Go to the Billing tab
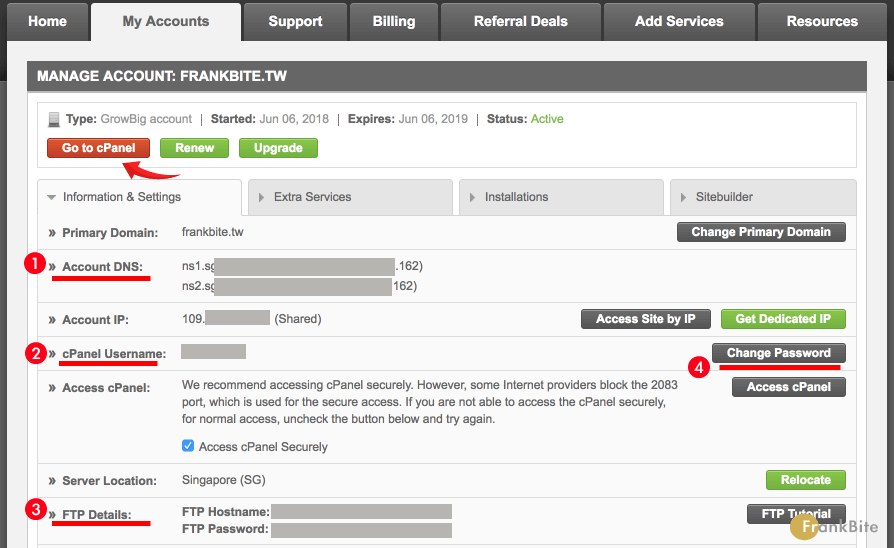 [394, 22]
